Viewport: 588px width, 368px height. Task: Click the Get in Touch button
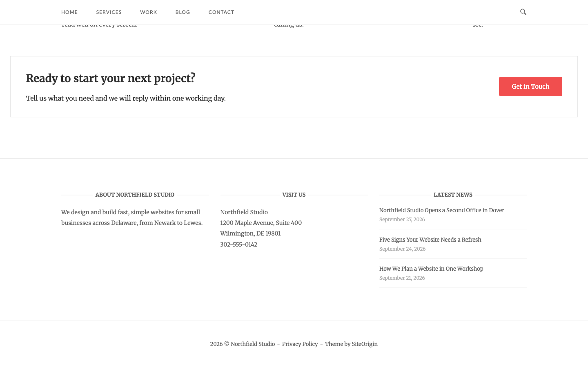(530, 86)
